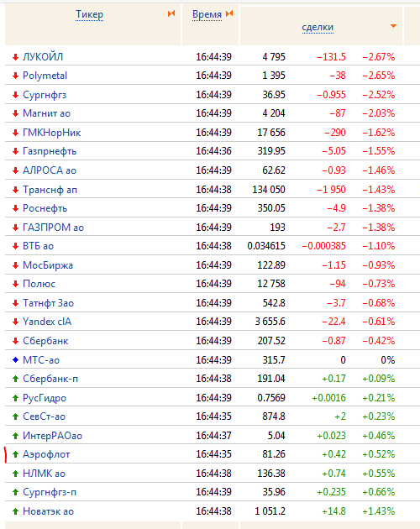The image size is (420, 529).
Task: Open the ГАЗПРОМ ао ticker
Action: click(54, 228)
